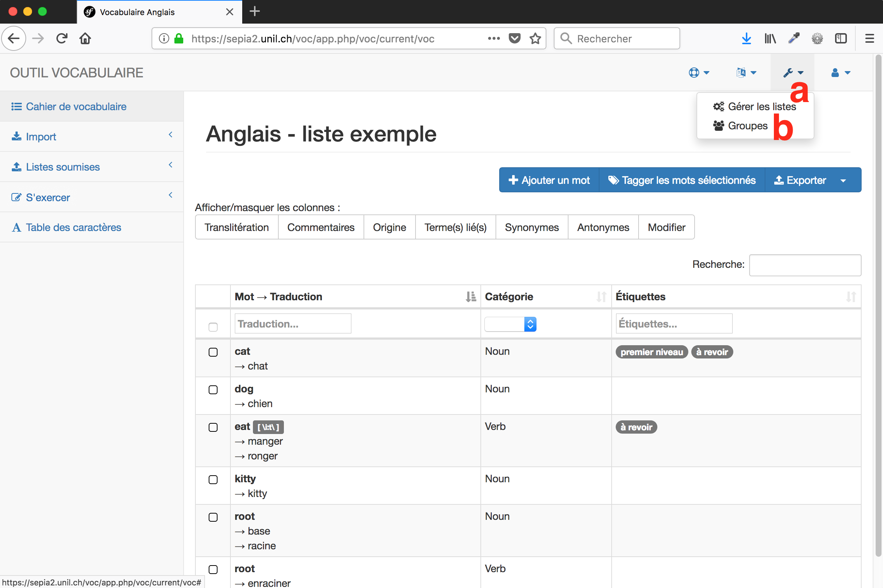Viewport: 883px width, 588px height.
Task: Check the box for the cat row
Action: (213, 352)
